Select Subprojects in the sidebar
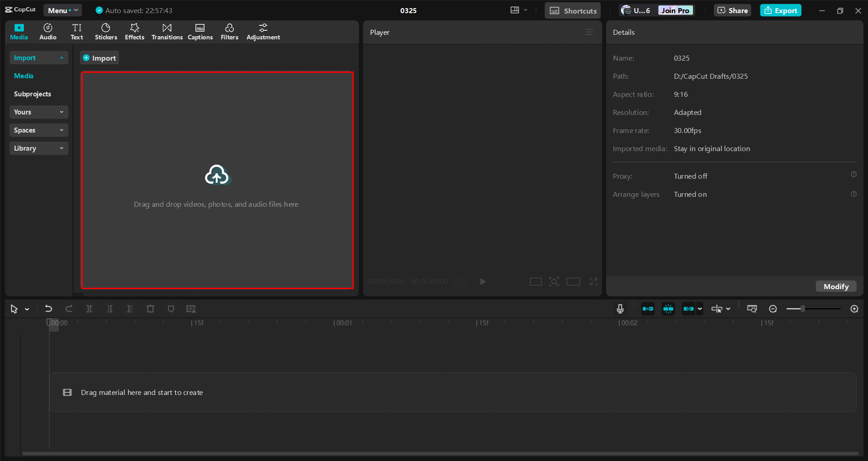The image size is (868, 461). pyautogui.click(x=32, y=94)
